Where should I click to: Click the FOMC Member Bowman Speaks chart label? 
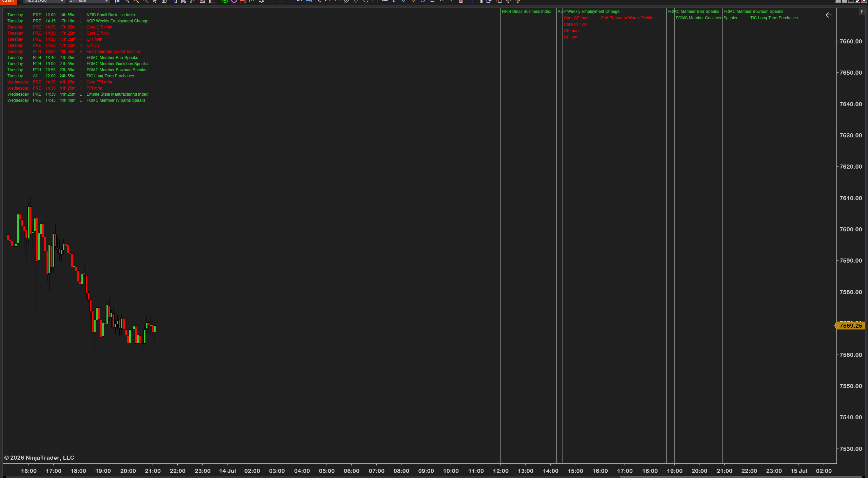[753, 12]
